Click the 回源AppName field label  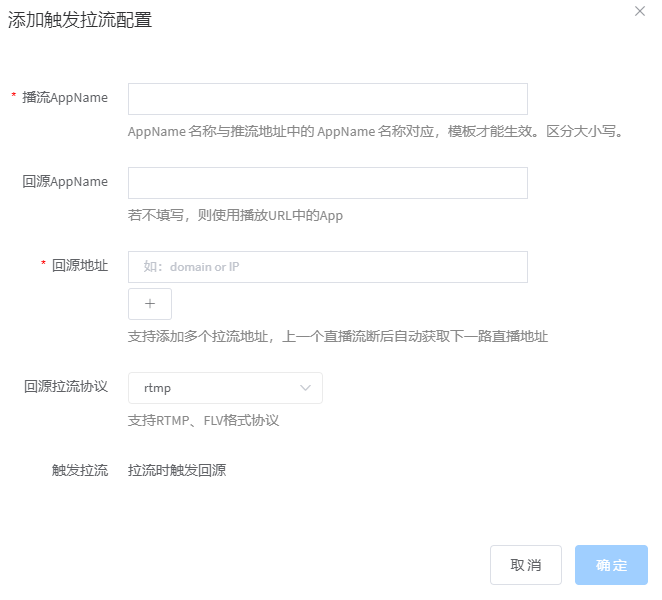tap(65, 182)
